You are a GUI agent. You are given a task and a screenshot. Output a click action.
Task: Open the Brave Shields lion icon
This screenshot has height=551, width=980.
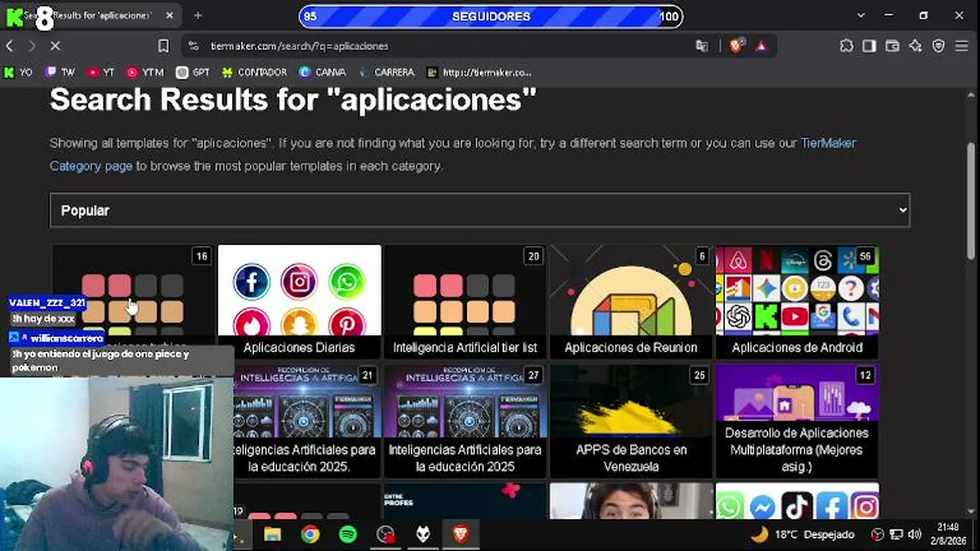pos(736,46)
